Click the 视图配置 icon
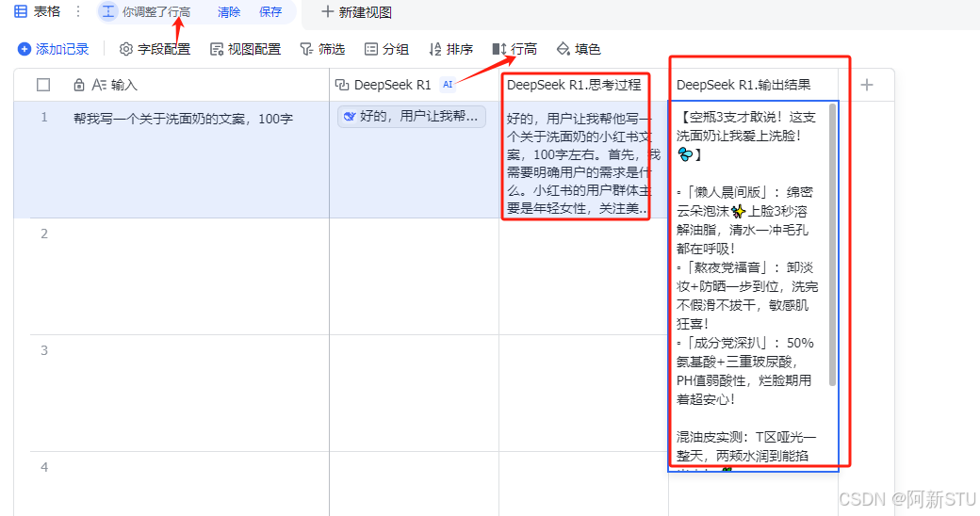This screenshot has width=980, height=516. point(216,49)
